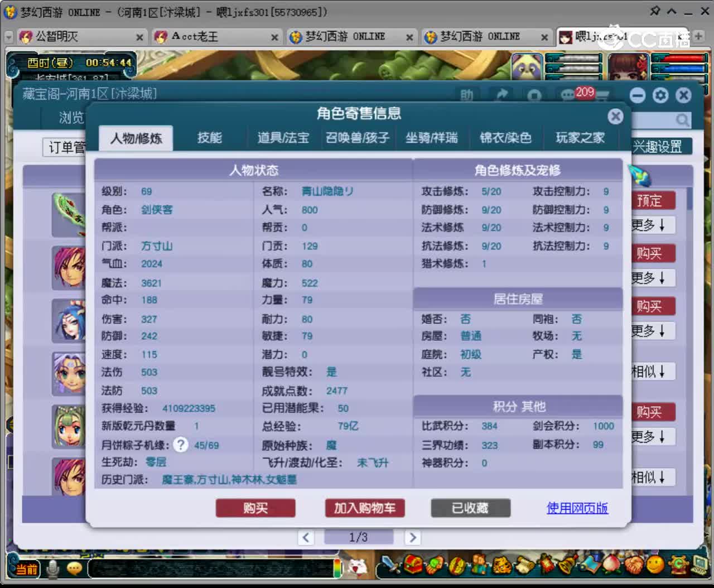Click the bell icon in bottom toolbar
The height and width of the screenshot is (588, 714).
(x=568, y=565)
